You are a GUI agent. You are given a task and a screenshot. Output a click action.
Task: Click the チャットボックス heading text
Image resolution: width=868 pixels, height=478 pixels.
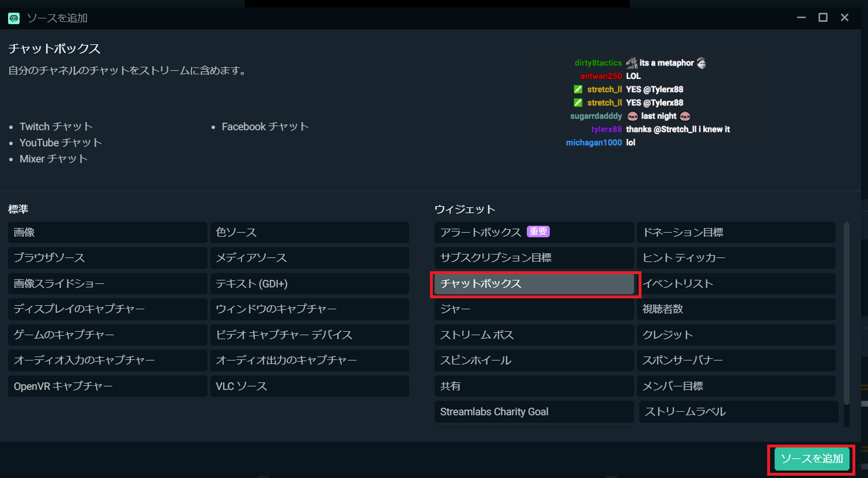(x=54, y=48)
